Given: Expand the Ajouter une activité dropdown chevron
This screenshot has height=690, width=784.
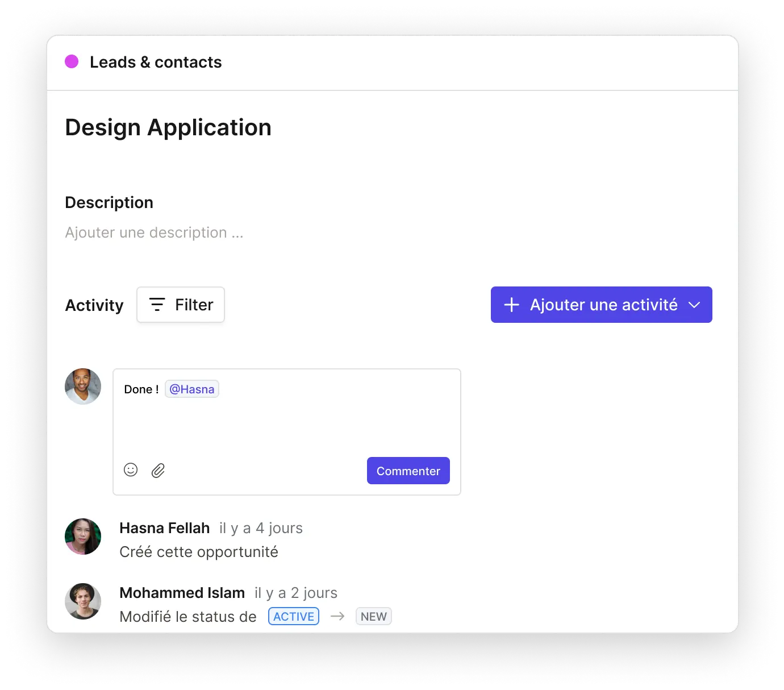Looking at the screenshot, I should (x=694, y=305).
